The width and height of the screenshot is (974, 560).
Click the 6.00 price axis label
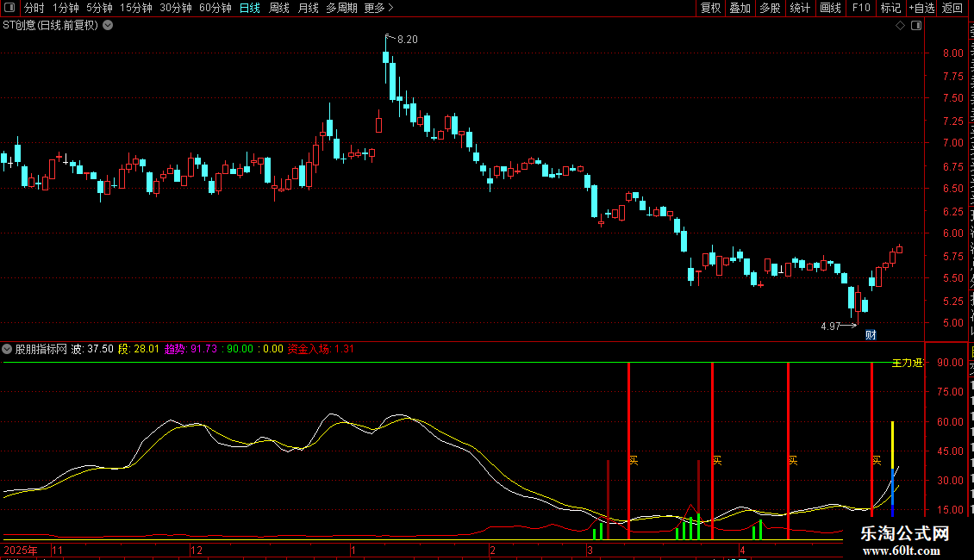(952, 233)
